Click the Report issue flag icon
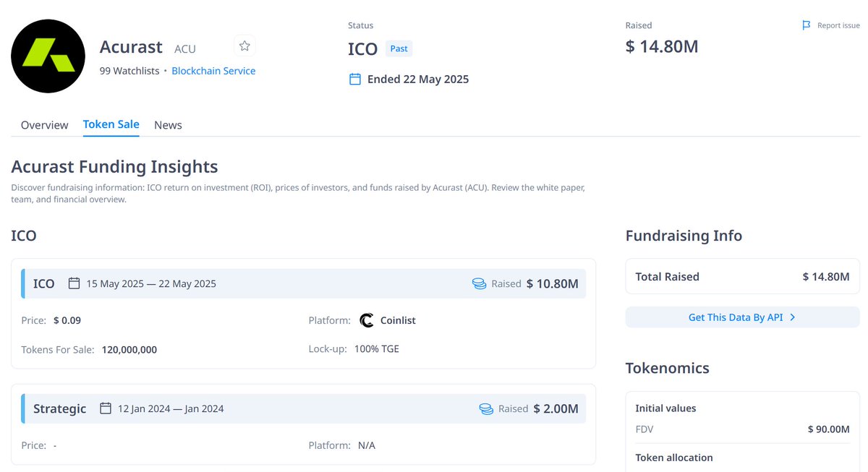868x472 pixels. click(806, 25)
